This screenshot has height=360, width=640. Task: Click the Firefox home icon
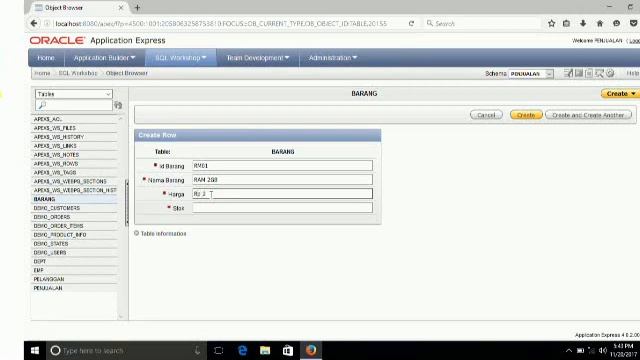[600, 24]
